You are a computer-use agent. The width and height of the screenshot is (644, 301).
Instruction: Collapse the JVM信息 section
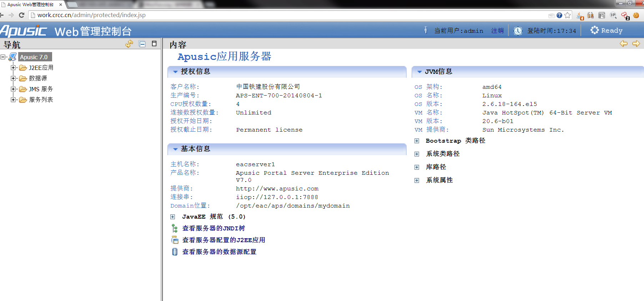(x=419, y=72)
